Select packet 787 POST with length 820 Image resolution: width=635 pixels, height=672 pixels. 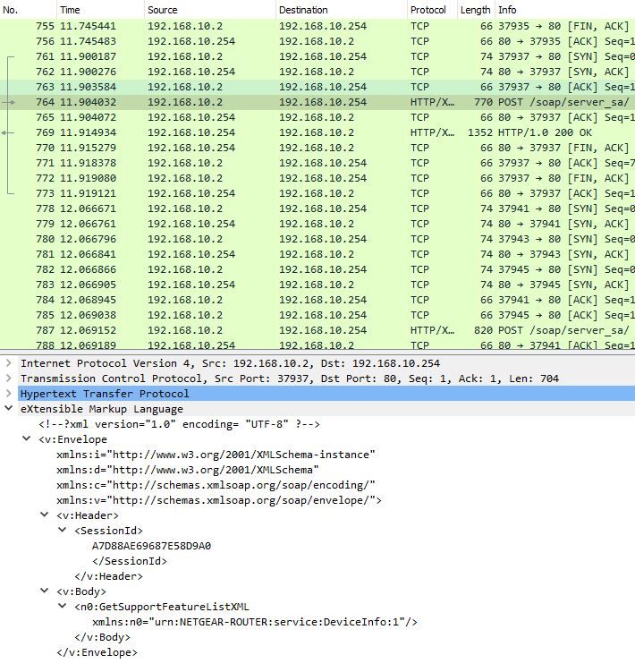tap(317, 330)
